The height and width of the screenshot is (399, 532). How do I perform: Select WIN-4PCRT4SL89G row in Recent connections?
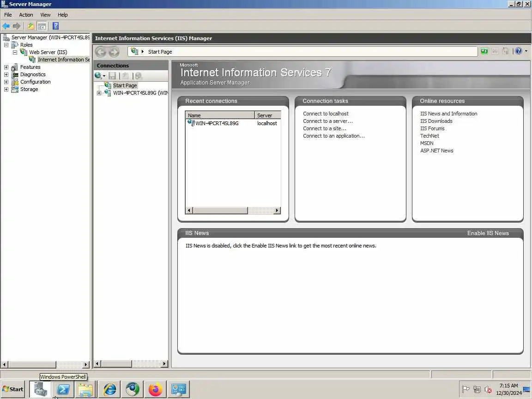(x=233, y=123)
